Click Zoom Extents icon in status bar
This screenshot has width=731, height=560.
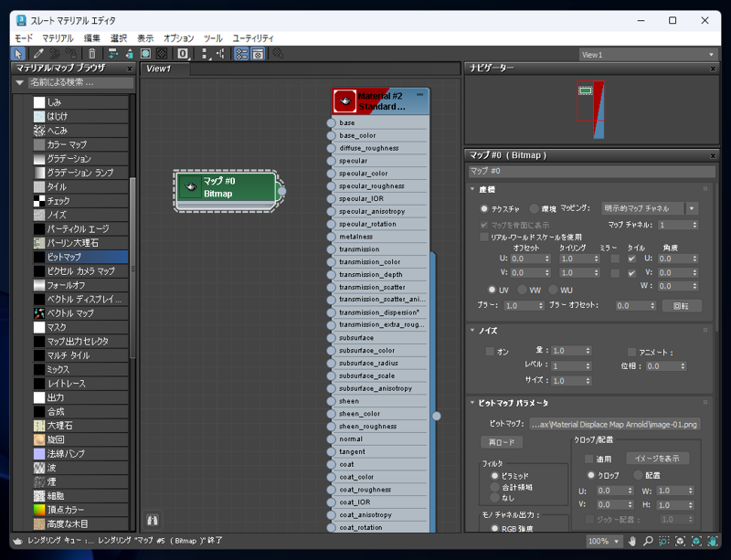pyautogui.click(x=680, y=541)
